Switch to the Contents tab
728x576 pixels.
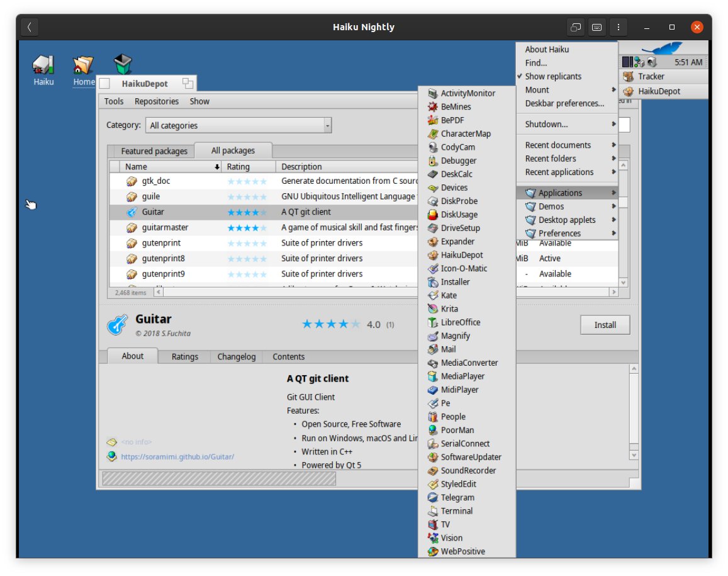click(x=288, y=356)
